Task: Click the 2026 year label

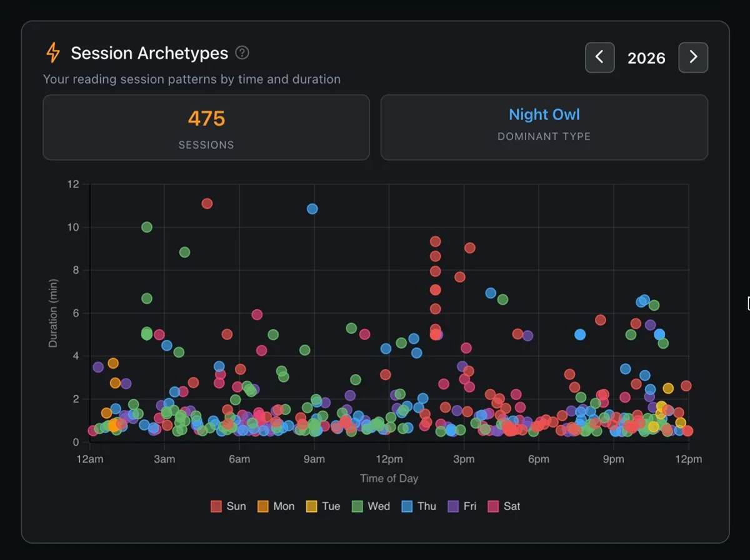Action: click(x=646, y=58)
